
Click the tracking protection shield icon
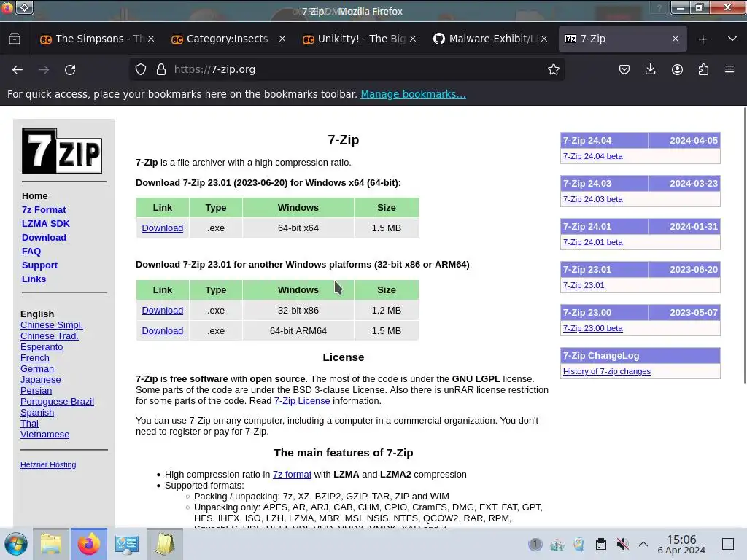(x=141, y=69)
